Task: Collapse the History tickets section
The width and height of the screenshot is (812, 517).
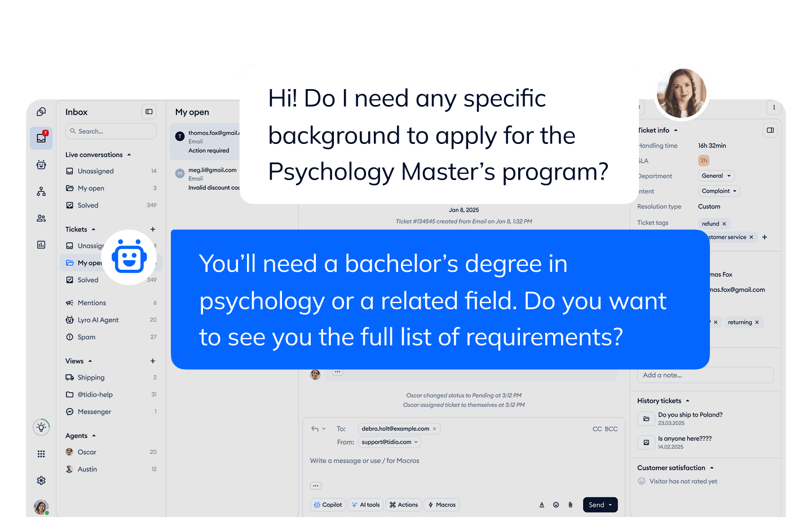Action: (687, 401)
